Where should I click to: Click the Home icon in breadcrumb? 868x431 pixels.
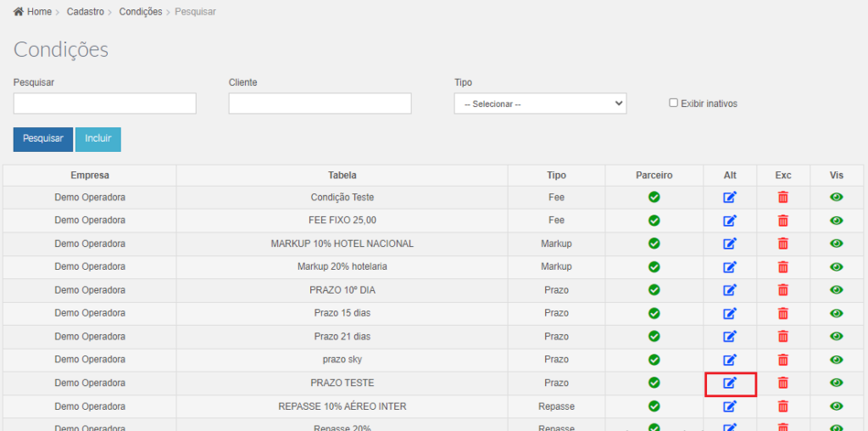pyautogui.click(x=19, y=12)
